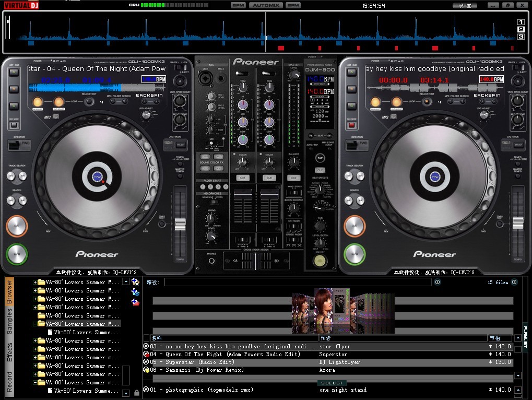532x400 pixels.
Task: Click the mixer crossfader handle
Action: point(256,261)
